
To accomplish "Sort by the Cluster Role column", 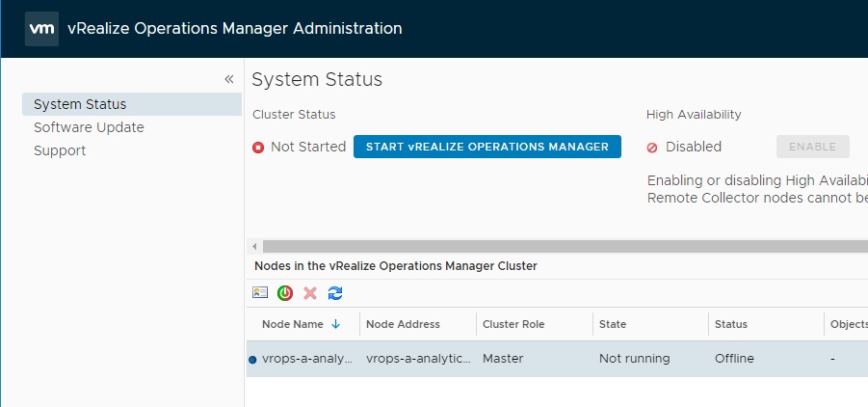I will click(513, 324).
